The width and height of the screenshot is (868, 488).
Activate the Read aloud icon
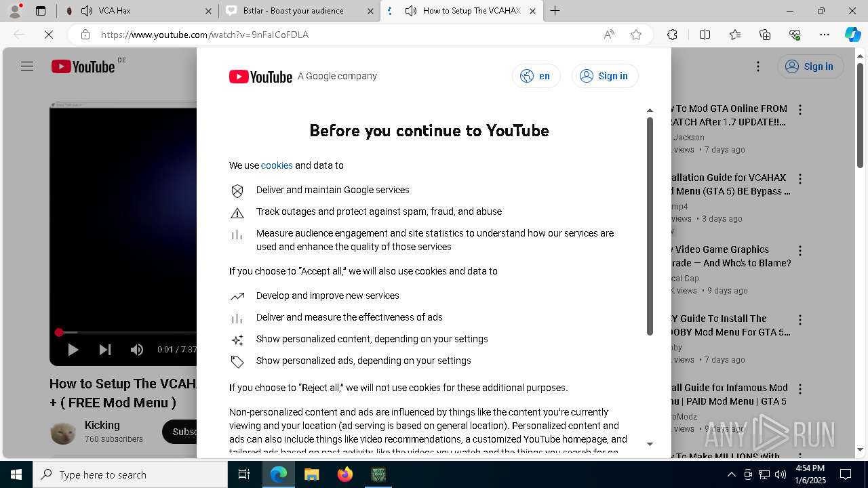(x=609, y=35)
